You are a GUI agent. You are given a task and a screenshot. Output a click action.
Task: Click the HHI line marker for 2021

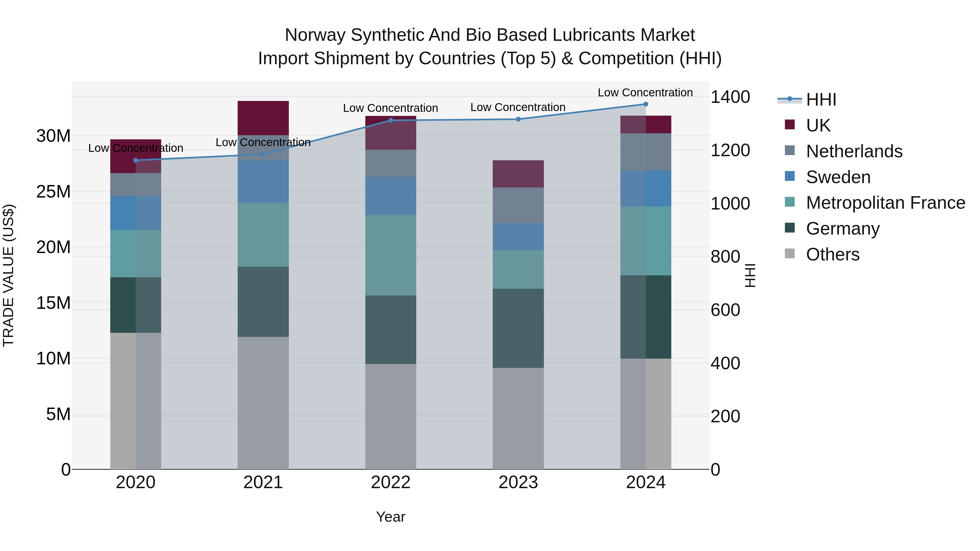263,154
